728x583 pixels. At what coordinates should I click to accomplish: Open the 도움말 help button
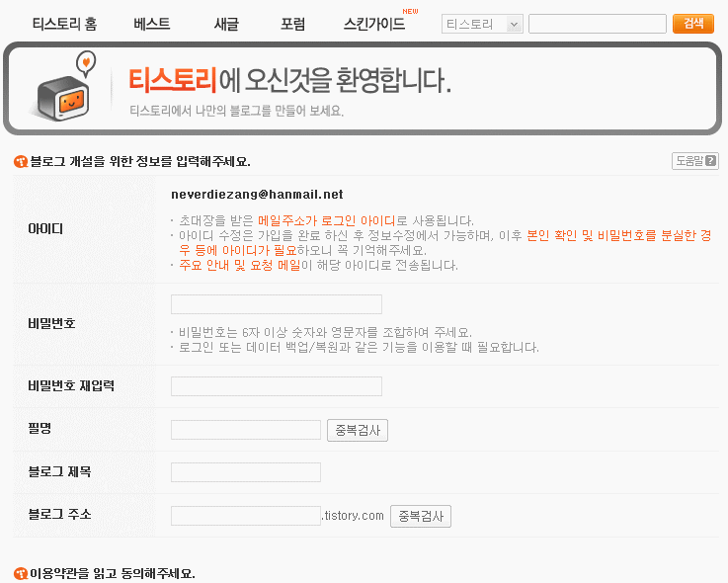[695, 161]
